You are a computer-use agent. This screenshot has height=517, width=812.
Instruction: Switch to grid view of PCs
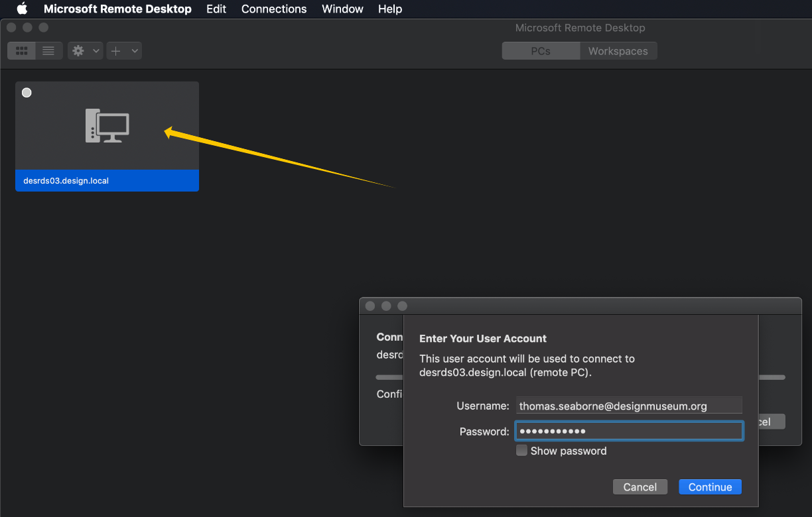[x=21, y=51]
